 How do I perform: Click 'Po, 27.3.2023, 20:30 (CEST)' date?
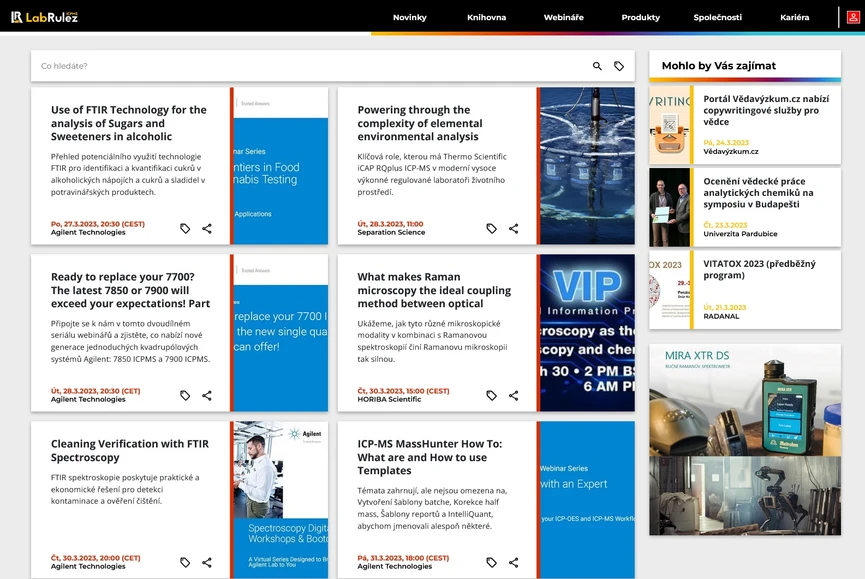[98, 224]
